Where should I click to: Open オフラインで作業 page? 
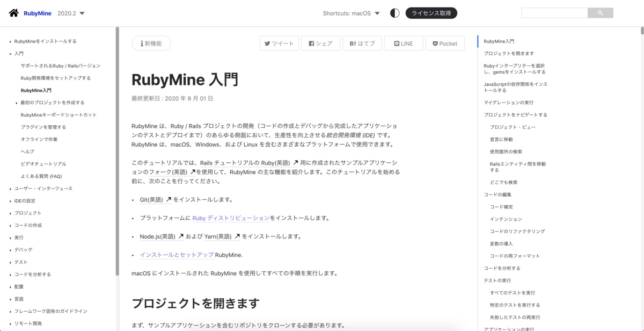point(39,140)
